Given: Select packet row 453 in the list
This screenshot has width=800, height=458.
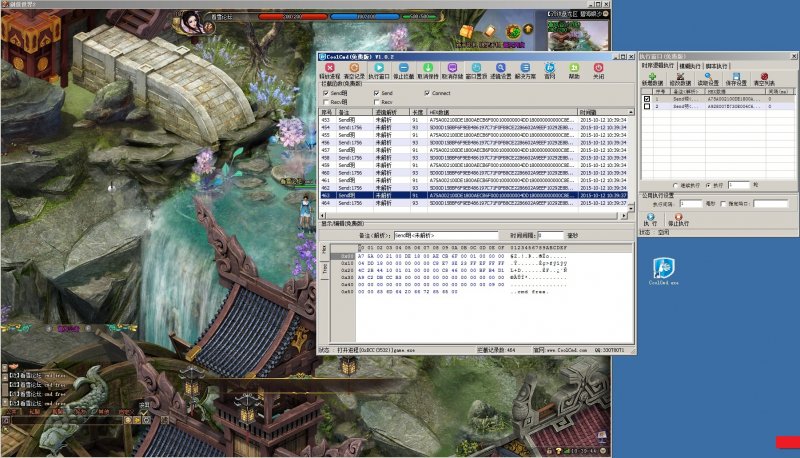Looking at the screenshot, I should point(473,120).
